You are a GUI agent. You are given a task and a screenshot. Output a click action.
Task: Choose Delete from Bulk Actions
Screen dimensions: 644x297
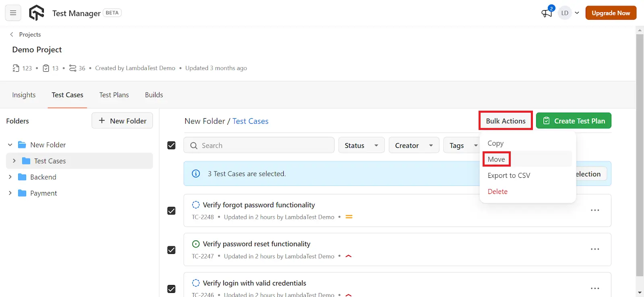[x=497, y=192]
